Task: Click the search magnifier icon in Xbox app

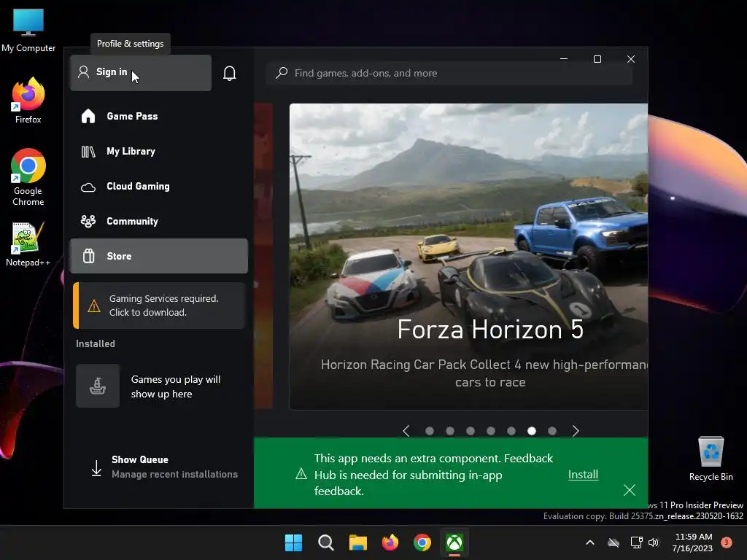Action: 282,73
